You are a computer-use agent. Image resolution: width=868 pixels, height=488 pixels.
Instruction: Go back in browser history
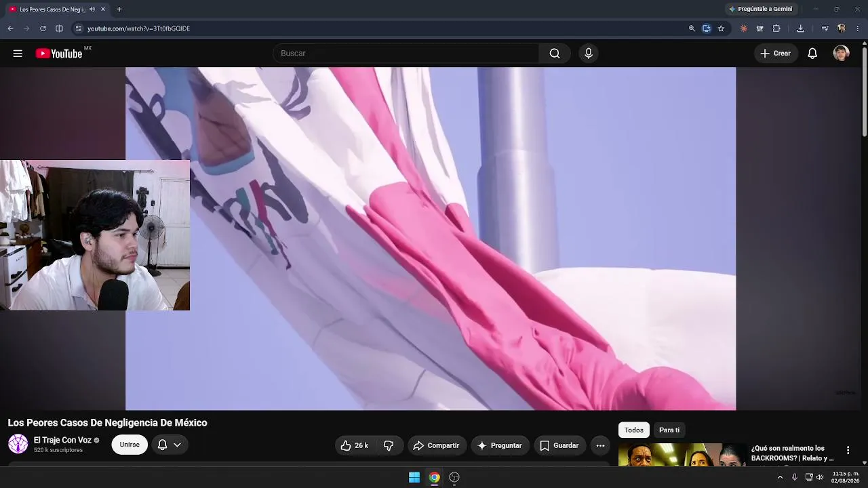click(x=10, y=28)
